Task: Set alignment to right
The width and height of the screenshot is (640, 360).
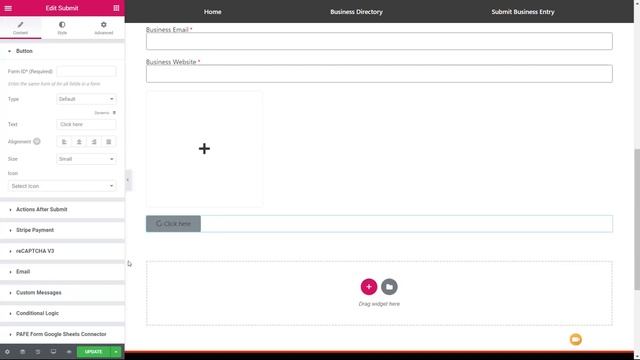Action: [94, 142]
